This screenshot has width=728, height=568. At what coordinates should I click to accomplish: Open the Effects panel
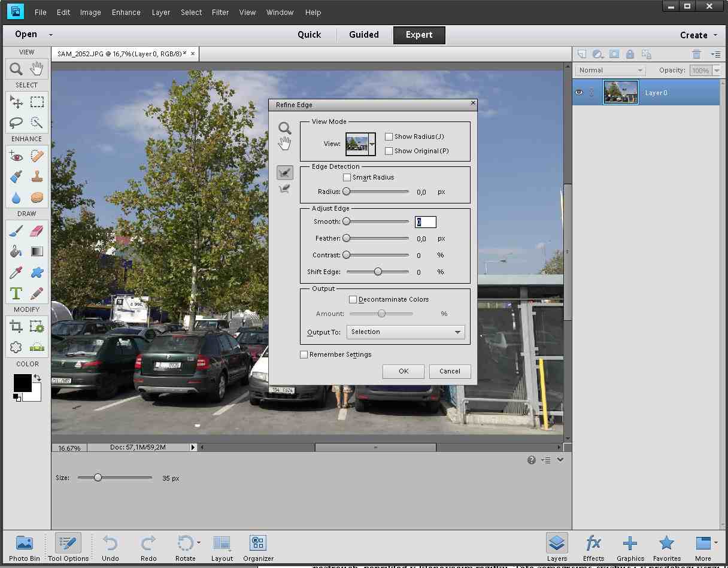(593, 548)
